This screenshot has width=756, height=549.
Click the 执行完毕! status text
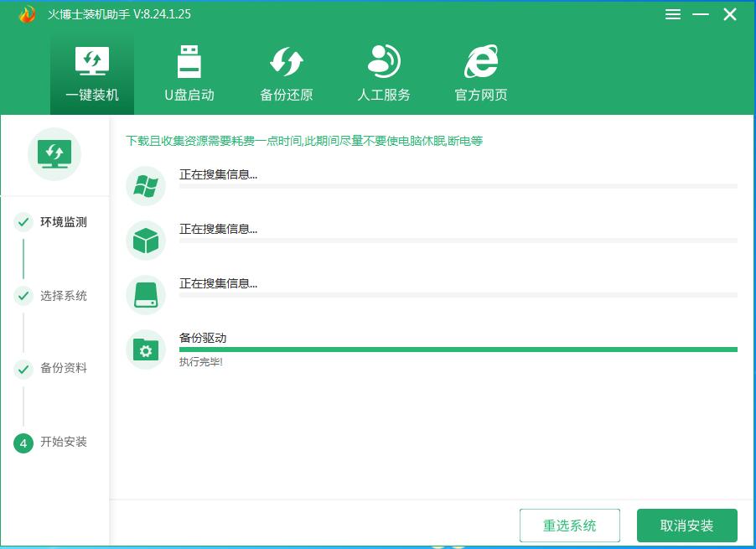[x=201, y=362]
